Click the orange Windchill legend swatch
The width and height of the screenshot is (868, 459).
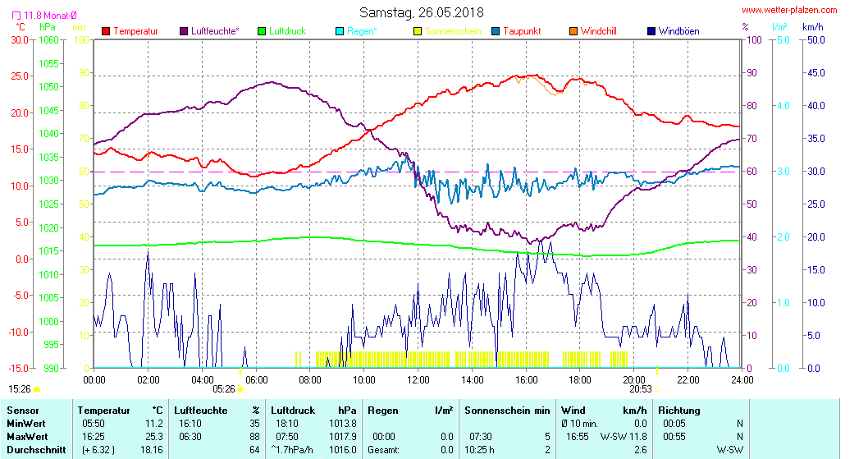coord(573,31)
